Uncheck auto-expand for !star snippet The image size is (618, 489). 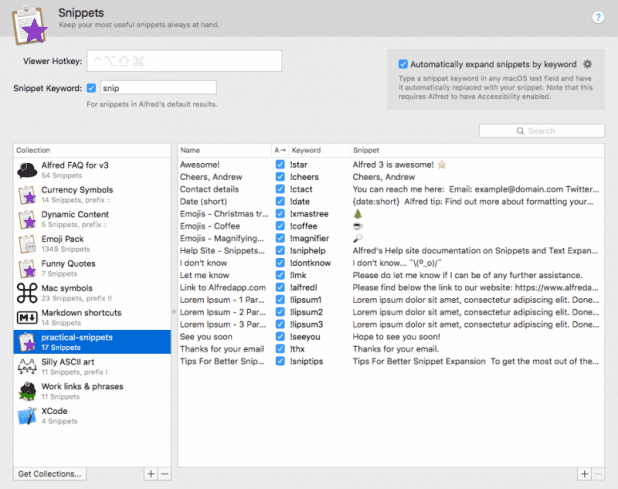(x=280, y=164)
